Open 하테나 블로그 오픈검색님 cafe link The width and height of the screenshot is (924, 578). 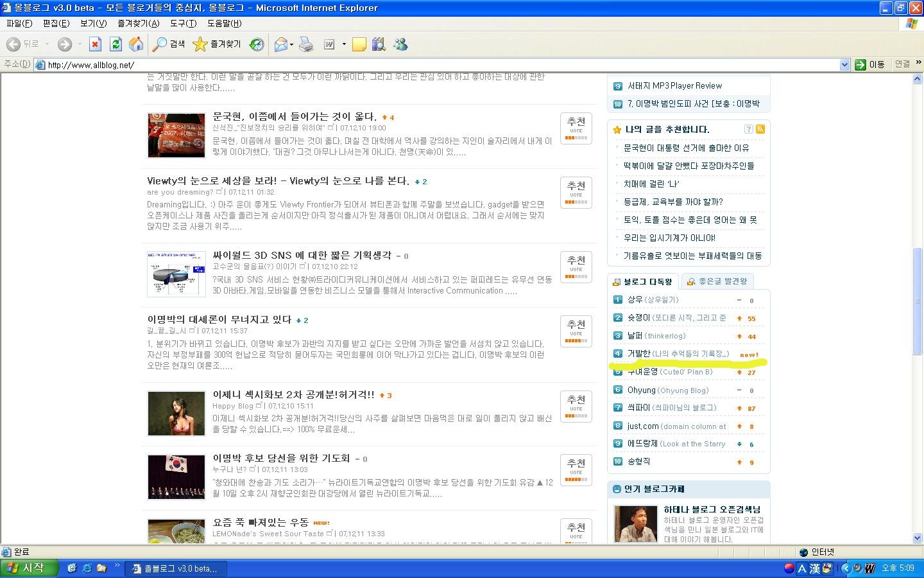click(712, 509)
